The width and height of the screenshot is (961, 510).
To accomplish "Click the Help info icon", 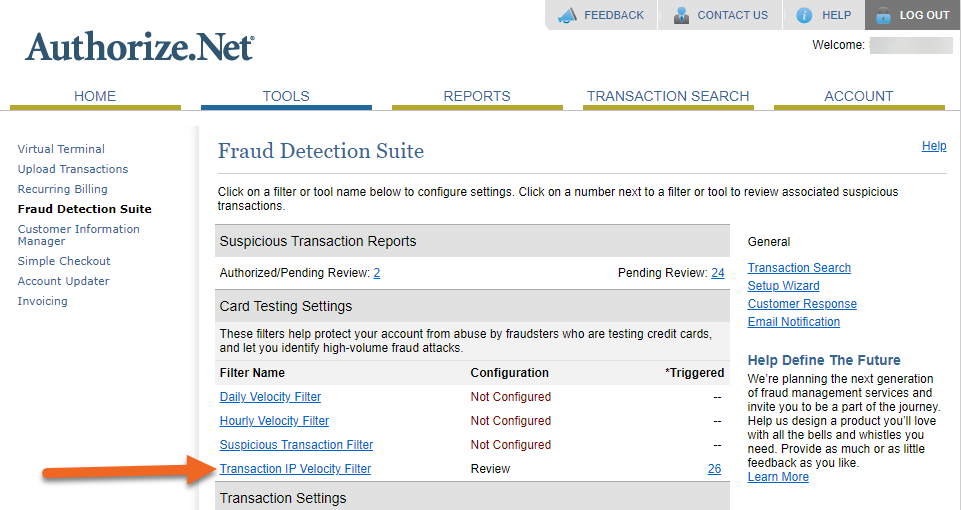I will coord(804,15).
